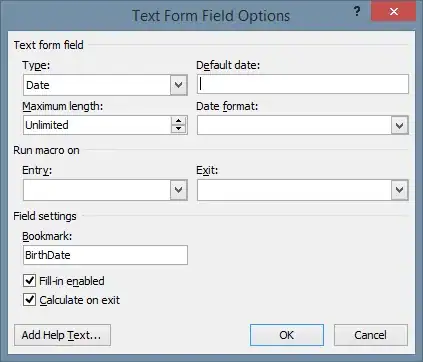Click the Cancel button

(371, 335)
